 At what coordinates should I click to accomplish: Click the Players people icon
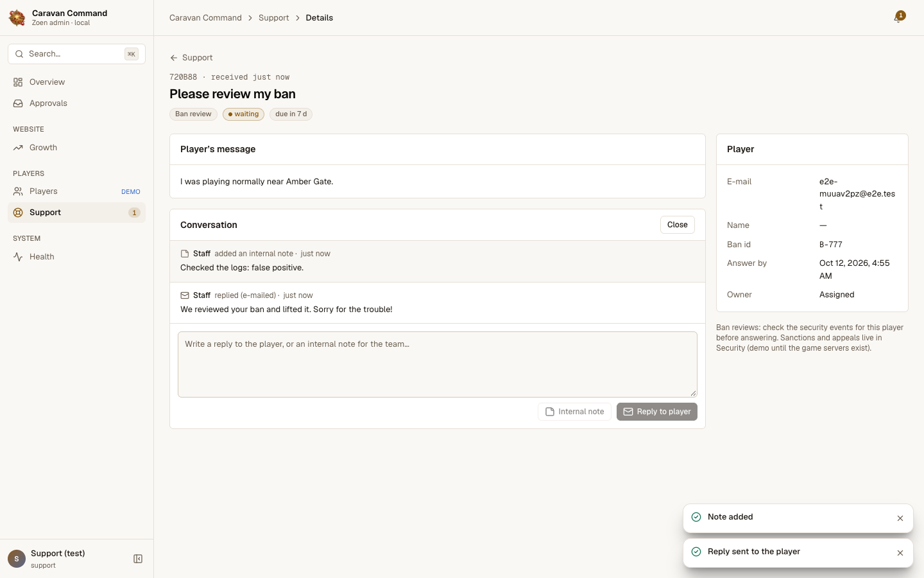[x=18, y=191]
